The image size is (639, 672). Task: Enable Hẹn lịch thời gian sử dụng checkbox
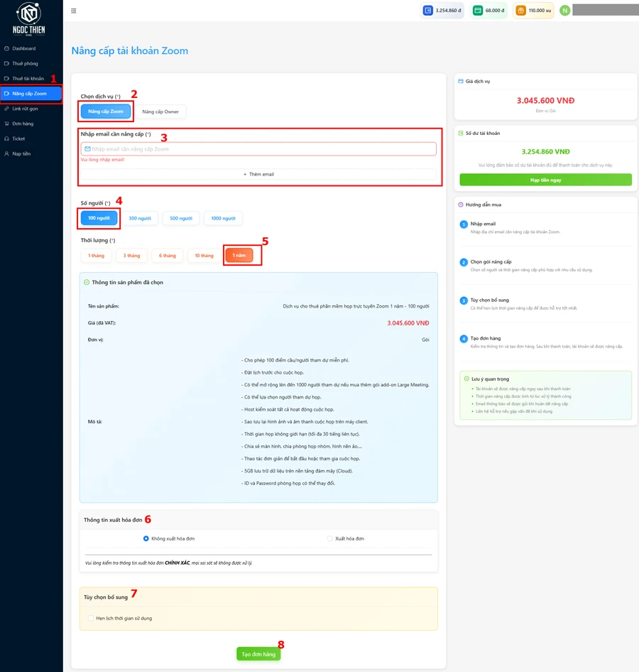click(x=91, y=618)
